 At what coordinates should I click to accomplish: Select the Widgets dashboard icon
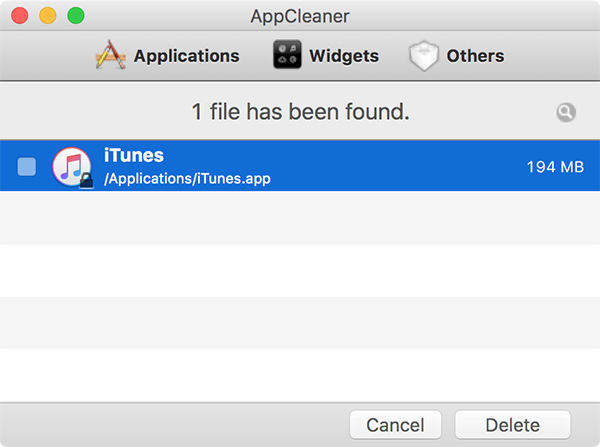click(x=287, y=55)
